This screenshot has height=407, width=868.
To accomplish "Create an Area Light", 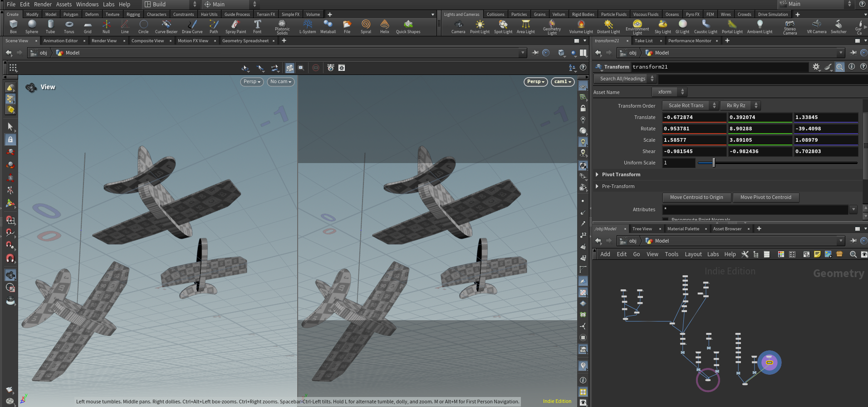I will click(x=526, y=27).
